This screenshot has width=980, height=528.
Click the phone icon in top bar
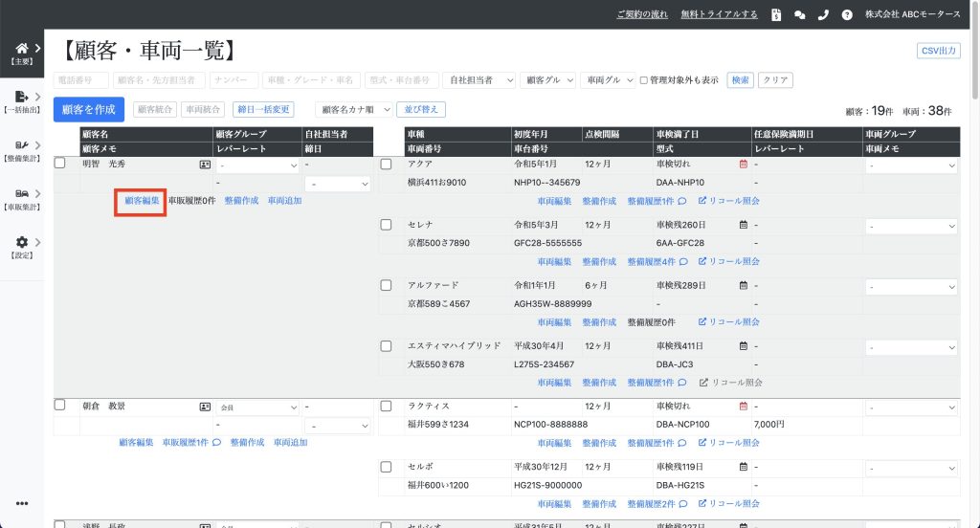pyautogui.click(x=823, y=14)
